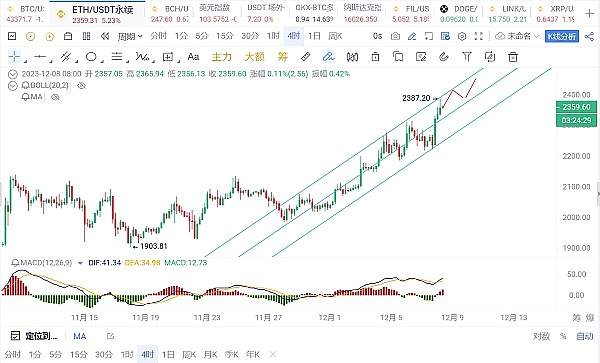This screenshot has width=600, height=363.
Task: Select the ellipse drawing tool
Action: (91, 57)
